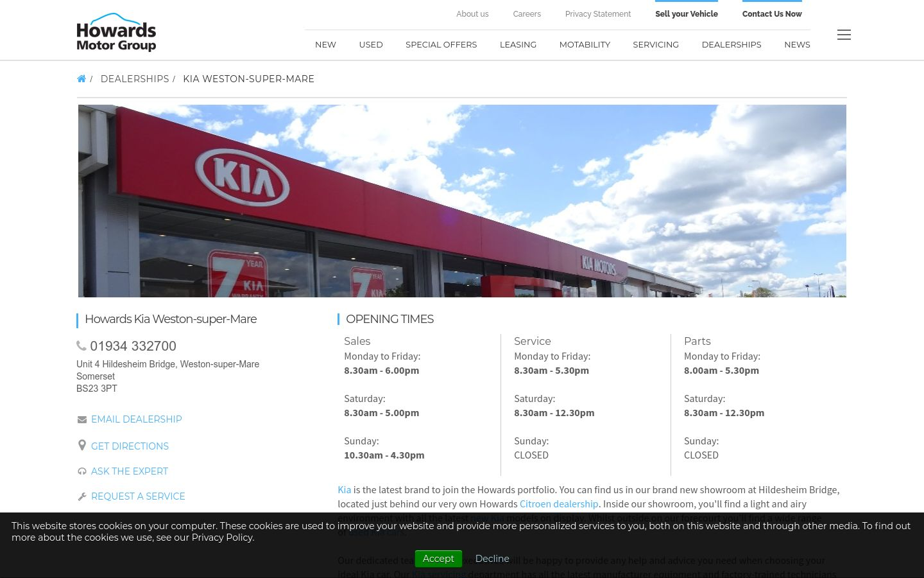Click Sunday hours '10.30am - 4.30pm'
Screen dimensions: 924x578
384,455
